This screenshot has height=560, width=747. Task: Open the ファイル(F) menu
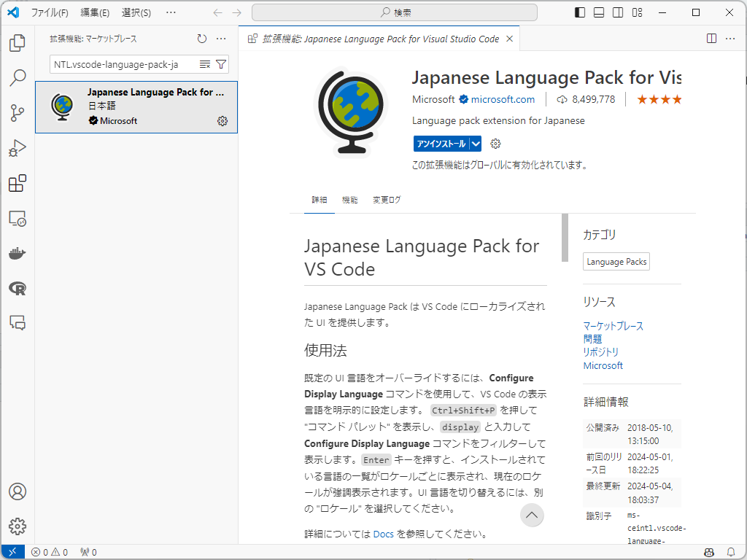[50, 12]
